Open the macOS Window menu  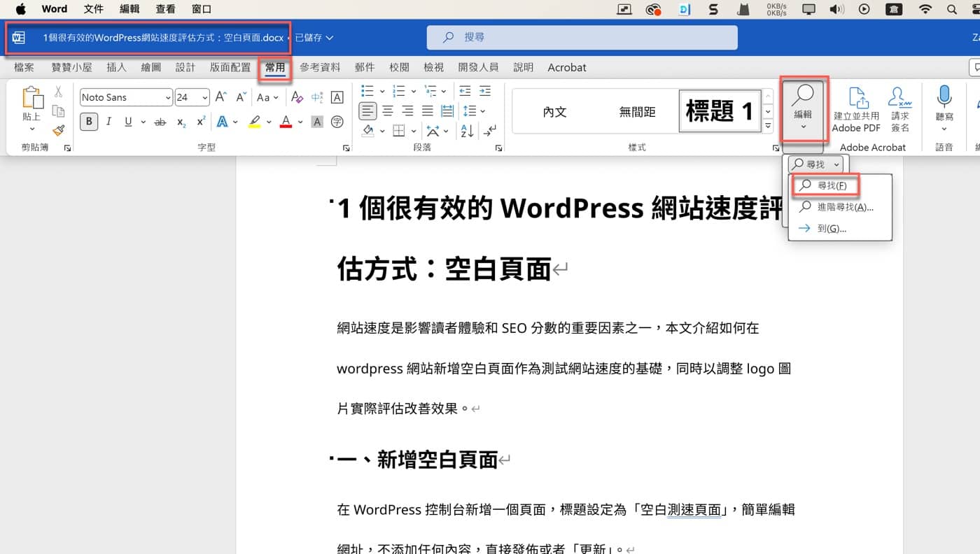click(202, 9)
